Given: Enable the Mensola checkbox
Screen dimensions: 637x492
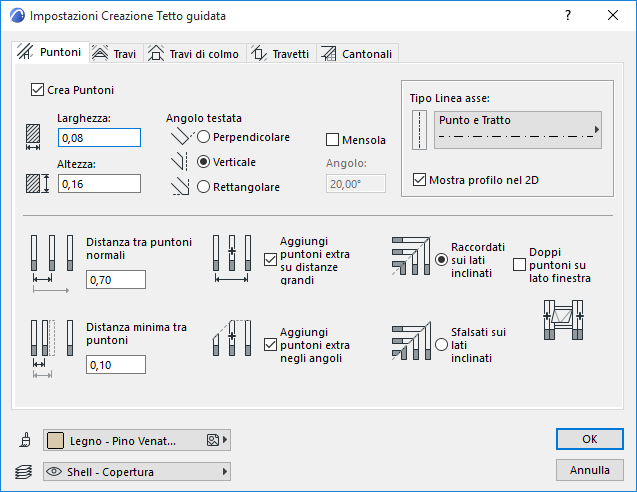Looking at the screenshot, I should tap(333, 140).
